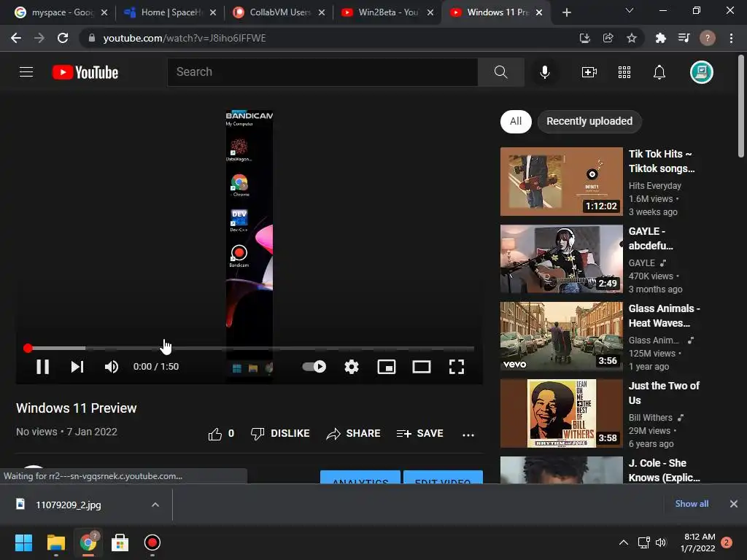This screenshot has height=560, width=747.
Task: Open the Tik Tok Hits video thumbnail
Action: (561, 182)
